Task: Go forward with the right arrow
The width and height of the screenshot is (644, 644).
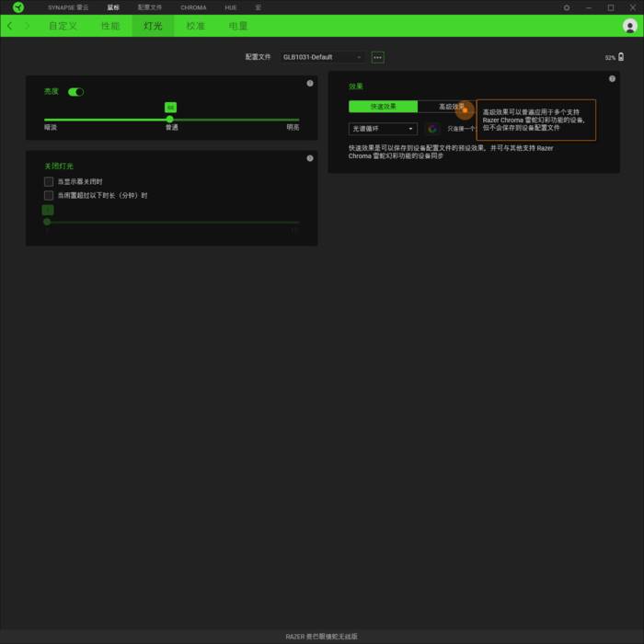Action: (28, 26)
